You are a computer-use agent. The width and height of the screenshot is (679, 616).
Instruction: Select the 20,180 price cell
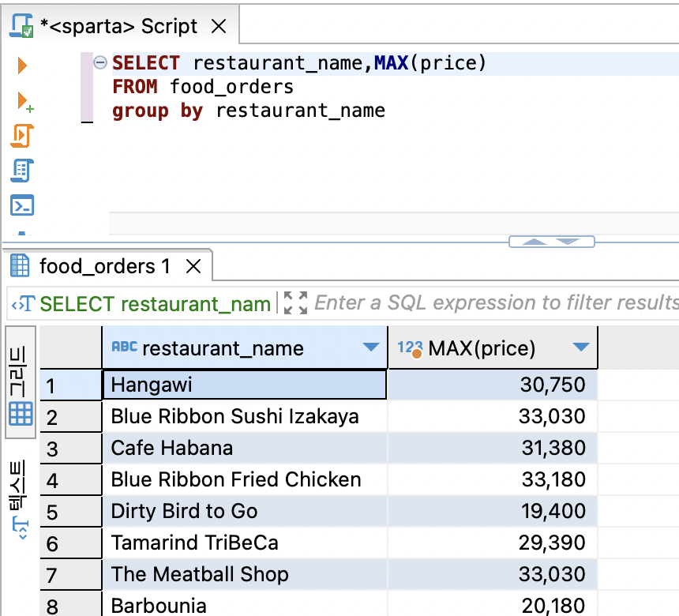(493, 604)
